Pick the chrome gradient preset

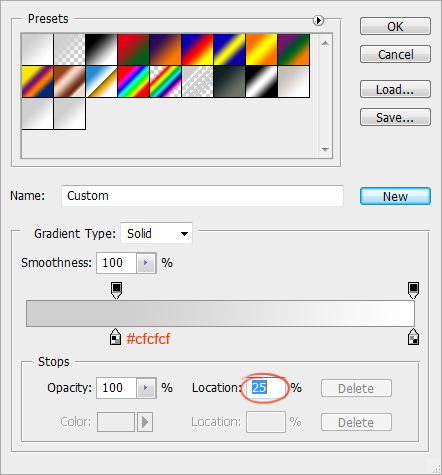coord(101,82)
